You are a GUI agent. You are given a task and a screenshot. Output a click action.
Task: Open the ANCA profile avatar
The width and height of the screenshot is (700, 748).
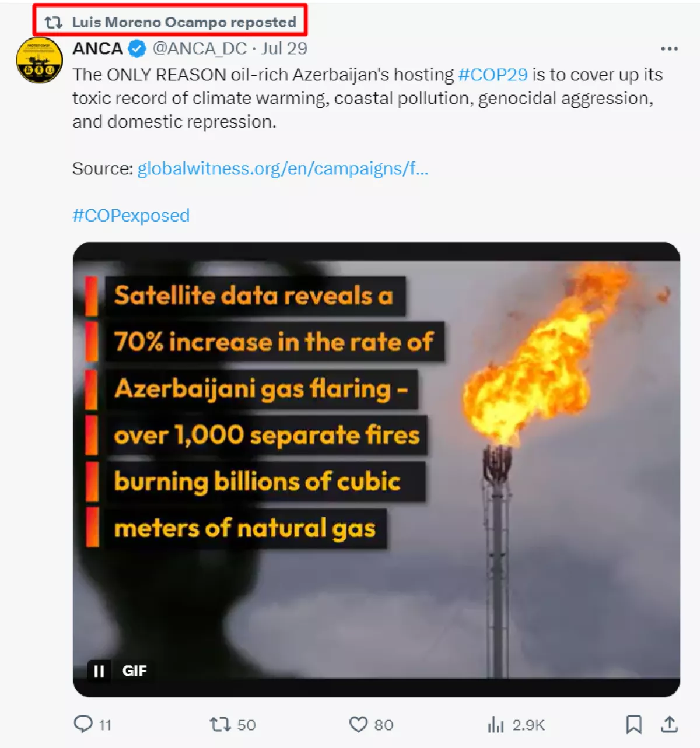(x=39, y=60)
